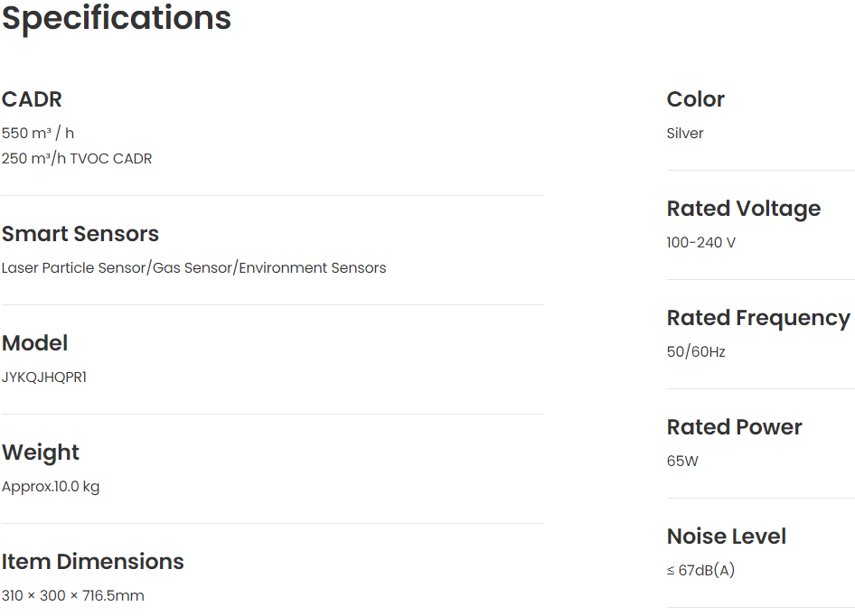855x616 pixels.
Task: Click the ≤ 67dB(A) noise level value
Action: [700, 571]
